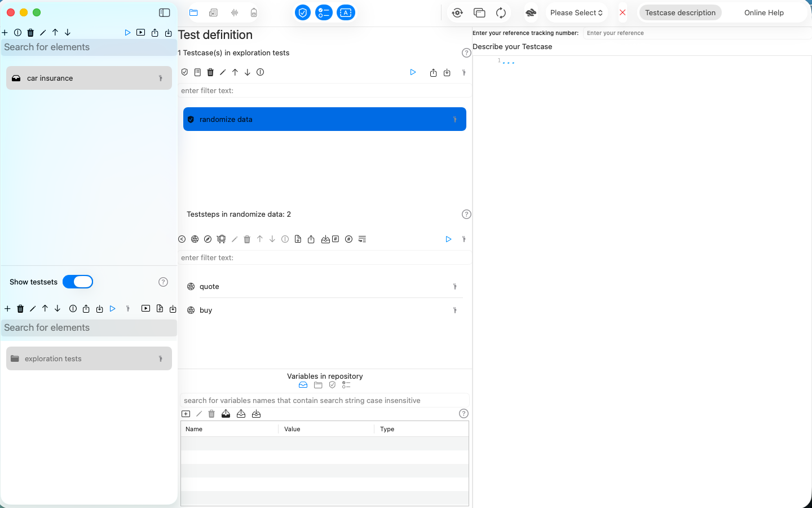The image size is (812, 508).
Task: Open the blue shield test view icon
Action: point(303,12)
